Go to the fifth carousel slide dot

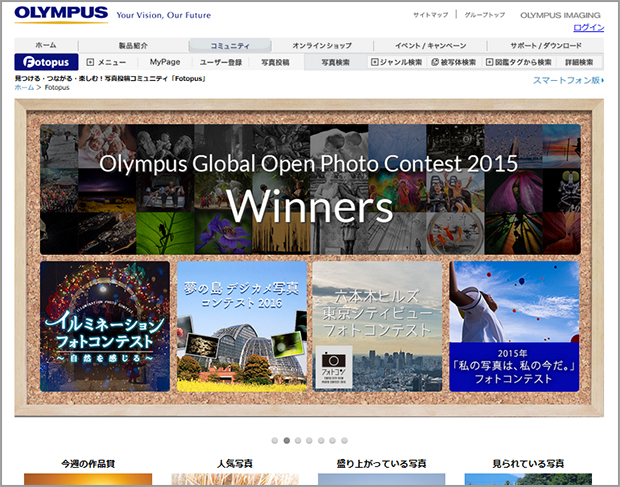click(321, 440)
